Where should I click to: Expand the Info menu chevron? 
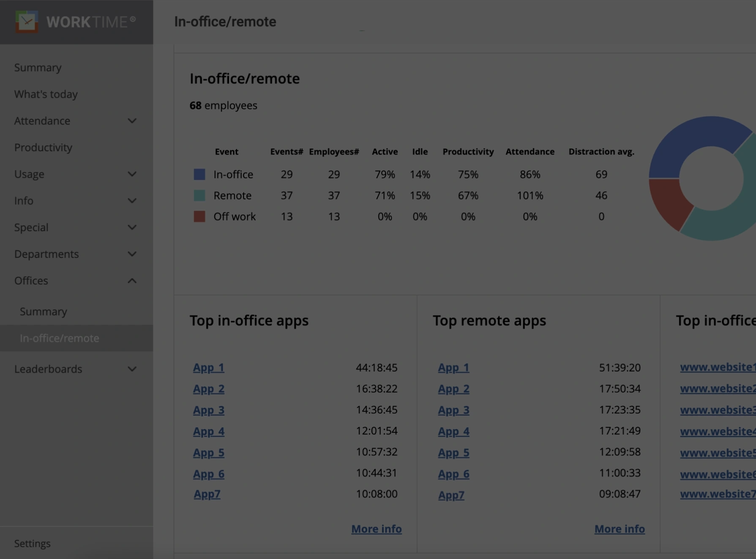tap(132, 201)
